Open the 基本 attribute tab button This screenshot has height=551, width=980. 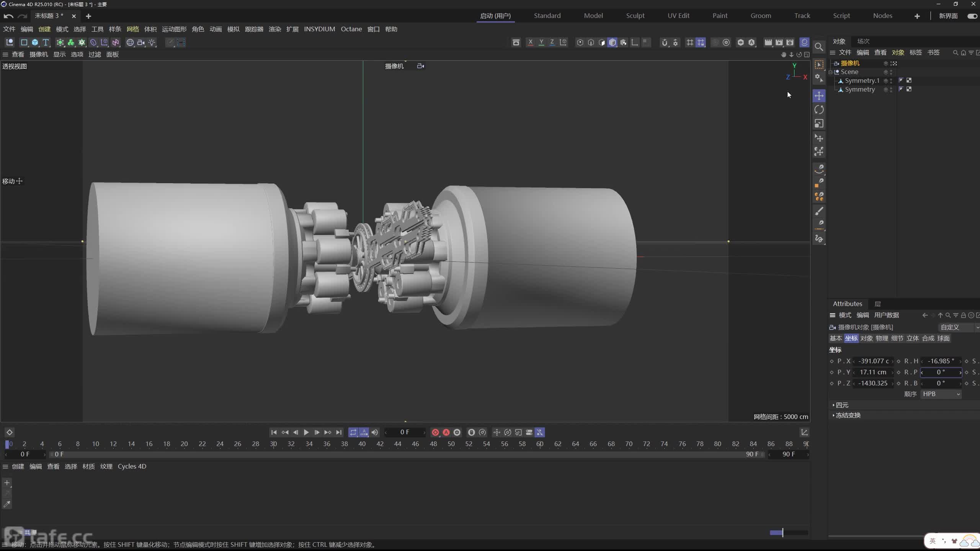point(836,338)
